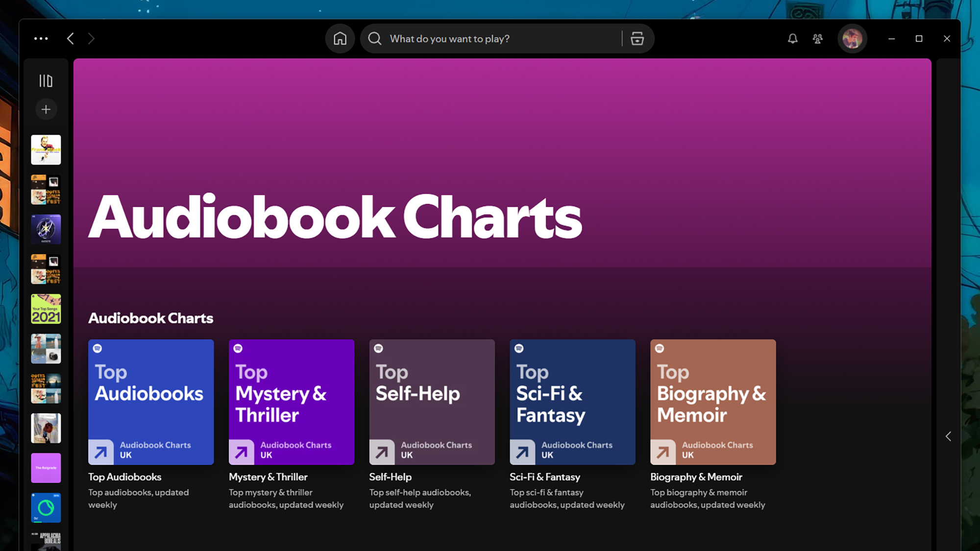The height and width of the screenshot is (551, 980).
Task: Open the Mystery & Thriller chart tile
Action: tap(291, 402)
